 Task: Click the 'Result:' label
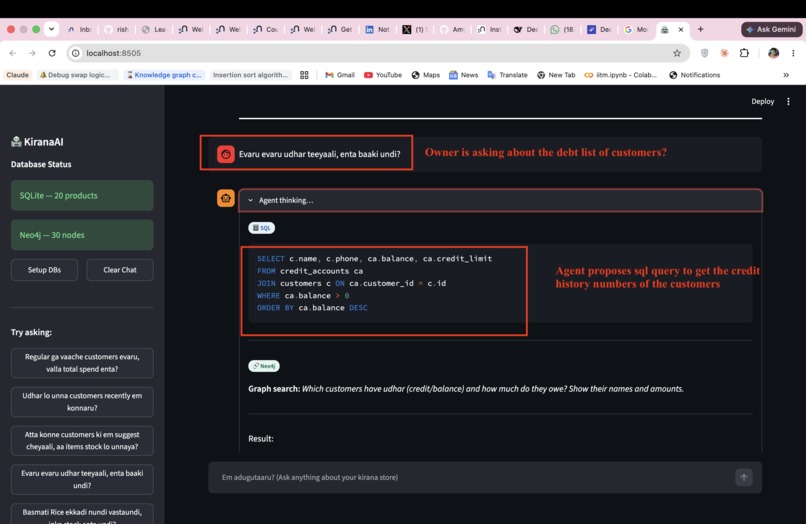click(261, 439)
